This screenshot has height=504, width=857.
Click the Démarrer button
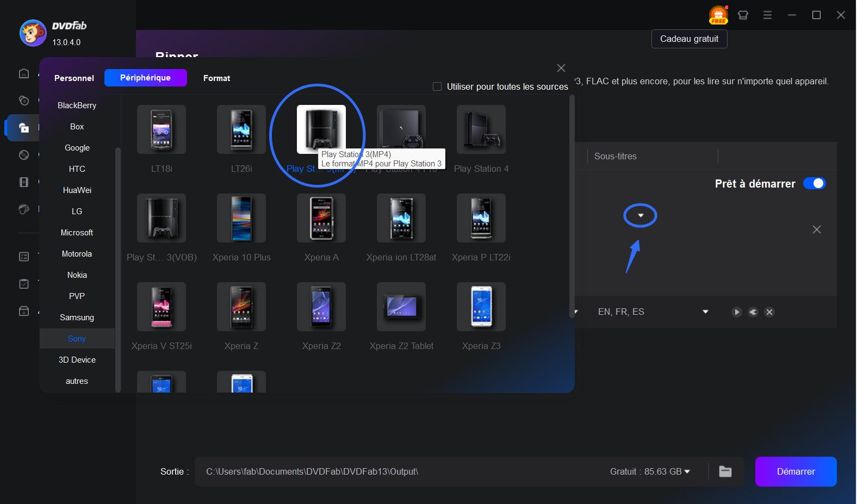796,471
